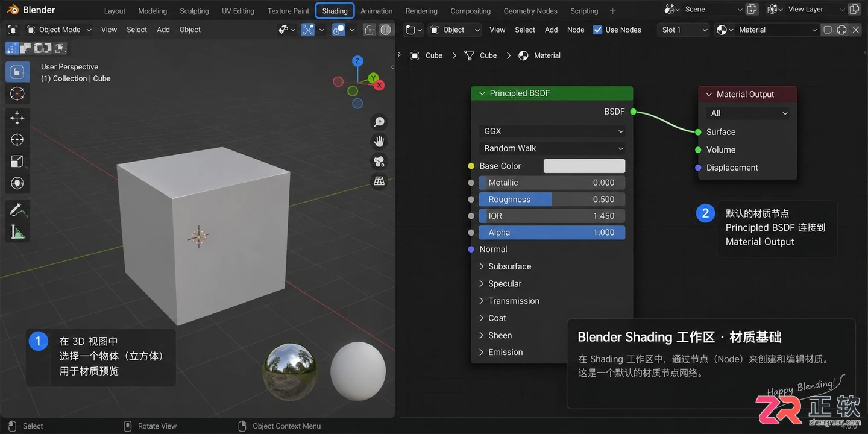Click the red X axis gizmo
This screenshot has width=868, height=434.
point(379,85)
